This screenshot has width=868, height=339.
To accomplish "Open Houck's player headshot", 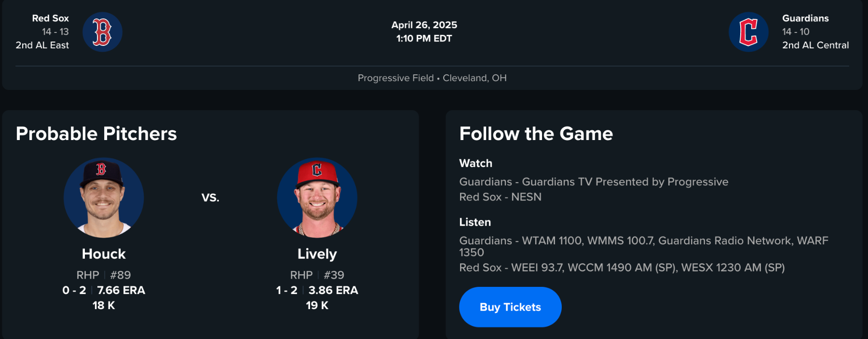I will point(104,198).
